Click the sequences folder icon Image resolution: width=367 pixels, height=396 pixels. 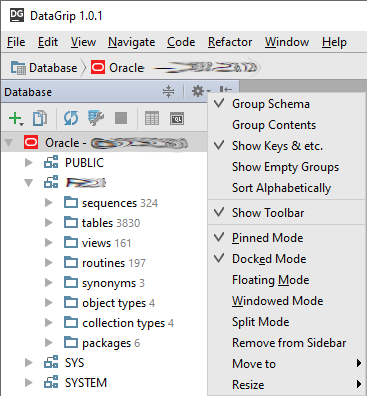(71, 202)
